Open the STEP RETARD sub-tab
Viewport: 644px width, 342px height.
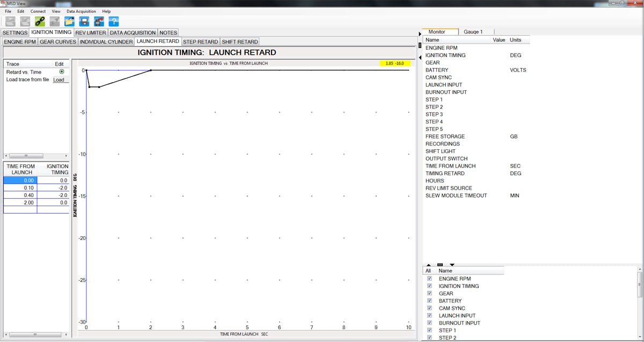point(200,41)
